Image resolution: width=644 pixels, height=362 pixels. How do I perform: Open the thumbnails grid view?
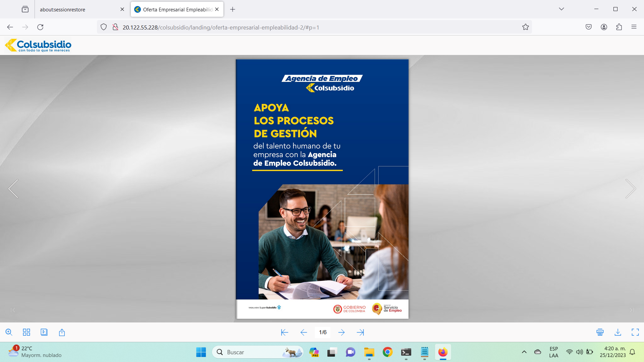click(x=26, y=332)
